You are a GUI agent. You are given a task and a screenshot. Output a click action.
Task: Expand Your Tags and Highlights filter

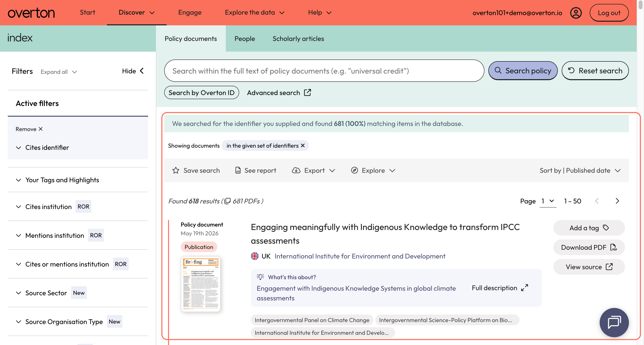coord(57,180)
